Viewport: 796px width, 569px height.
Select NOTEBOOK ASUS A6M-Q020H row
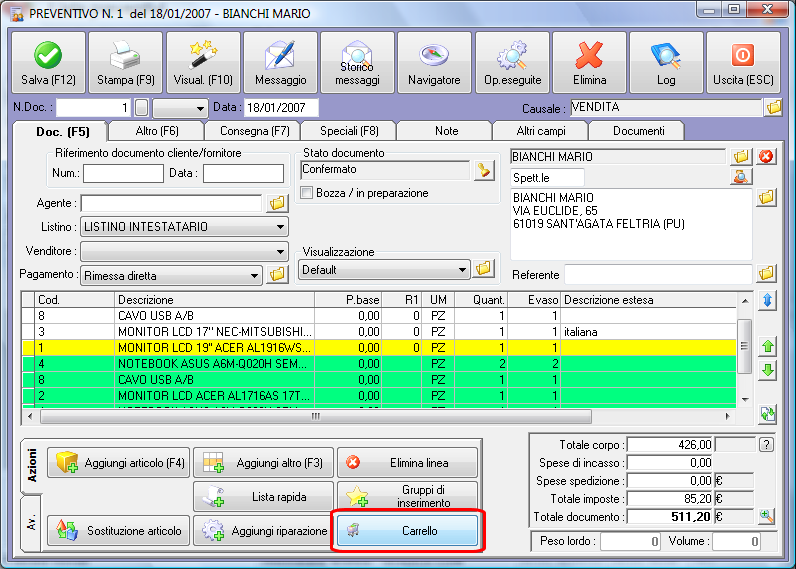[x=379, y=364]
